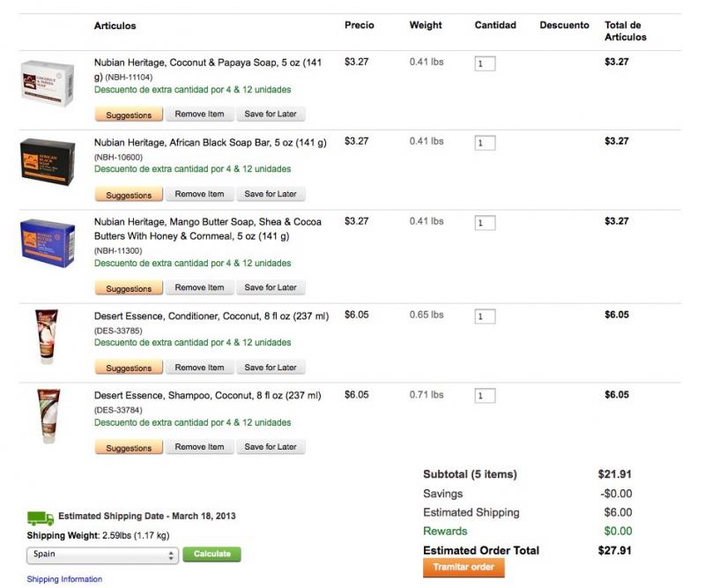Open Nubian Heritage African Black Soap title link
Viewport: 705px width, 588px height.
tap(211, 143)
